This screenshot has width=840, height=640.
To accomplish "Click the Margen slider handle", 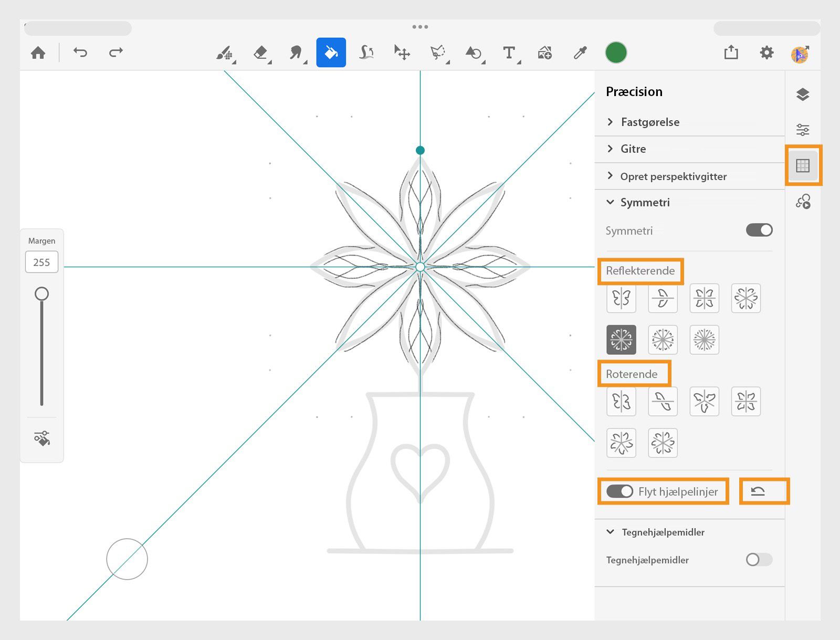I will point(41,294).
